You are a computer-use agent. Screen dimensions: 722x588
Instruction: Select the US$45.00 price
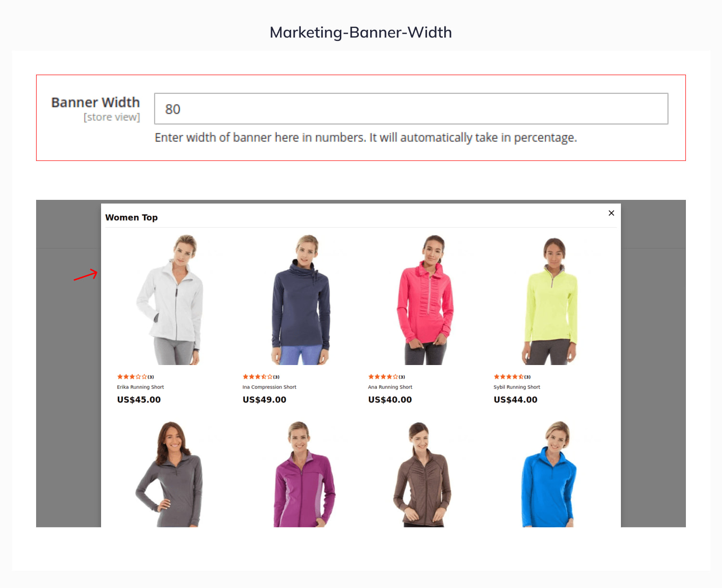click(139, 400)
